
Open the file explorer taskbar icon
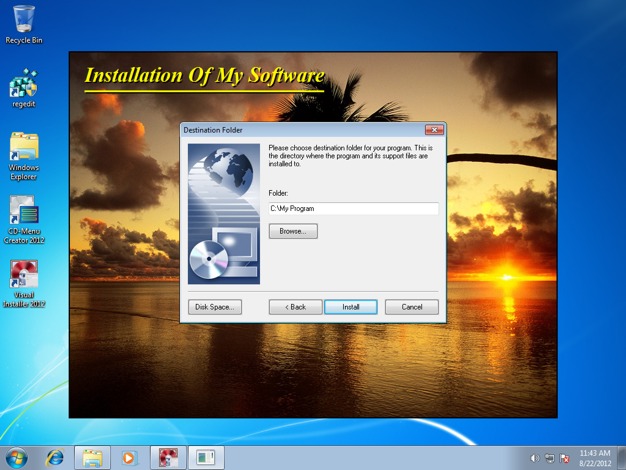tap(92, 458)
